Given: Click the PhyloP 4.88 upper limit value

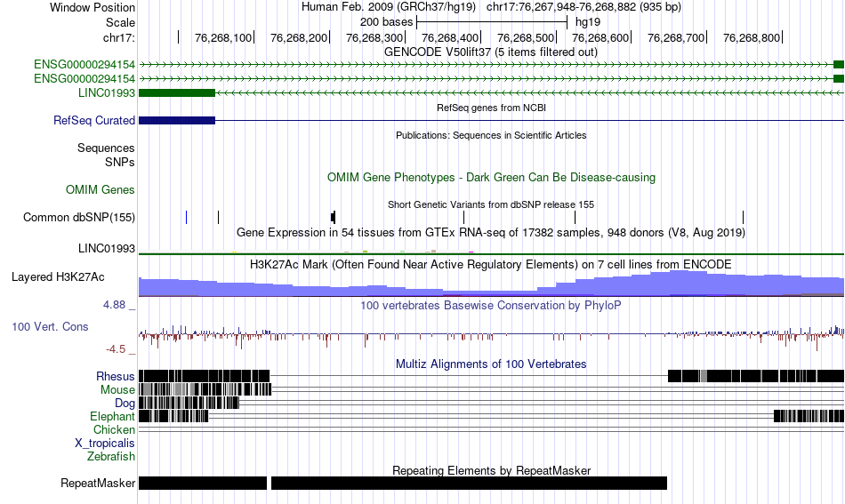Looking at the screenshot, I should tap(114, 305).
